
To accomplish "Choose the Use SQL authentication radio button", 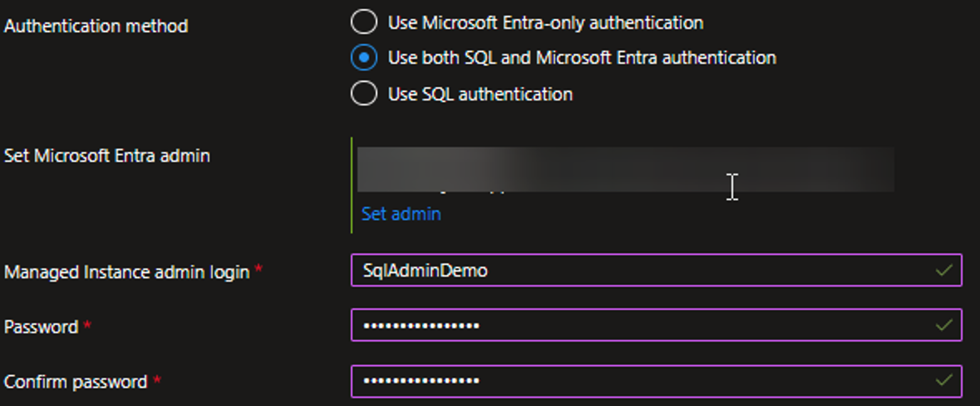I will click(x=363, y=94).
